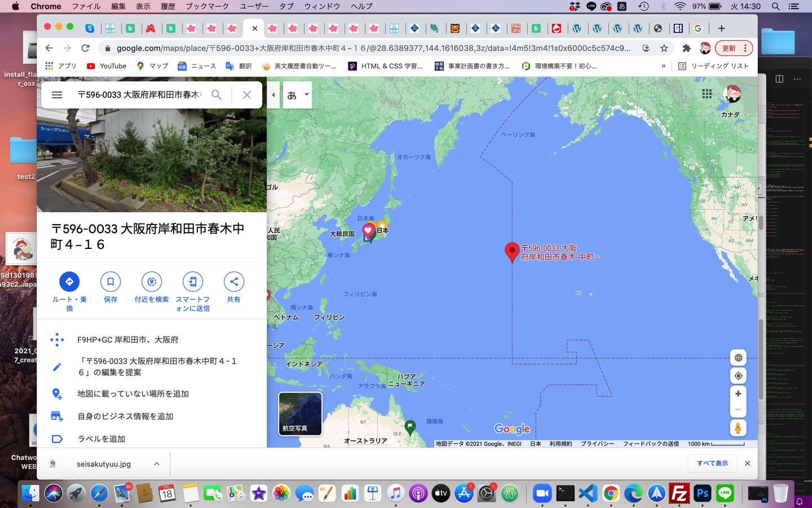
Task: Click the search magnifier in Maps
Action: 217,95
